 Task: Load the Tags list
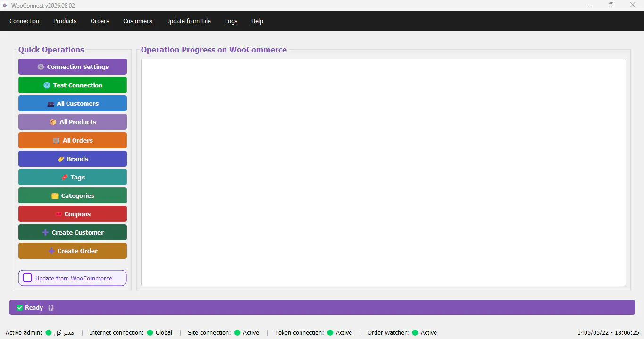click(x=73, y=177)
